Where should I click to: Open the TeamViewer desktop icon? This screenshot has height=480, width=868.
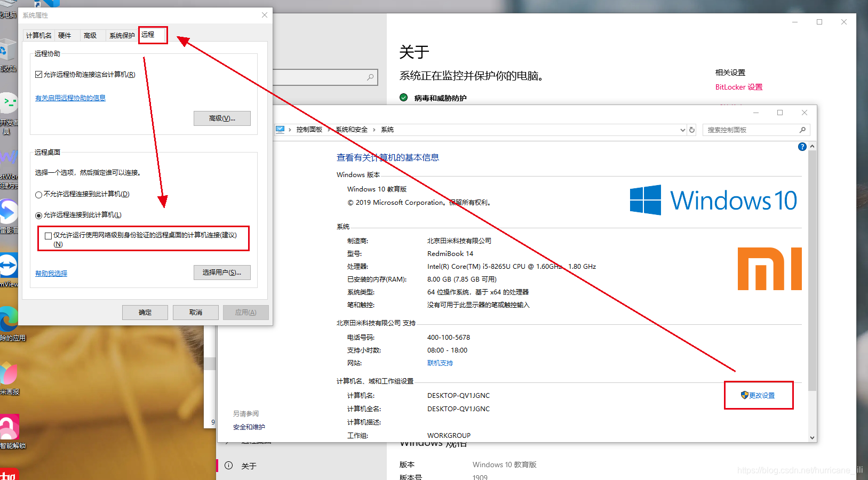pos(9,266)
